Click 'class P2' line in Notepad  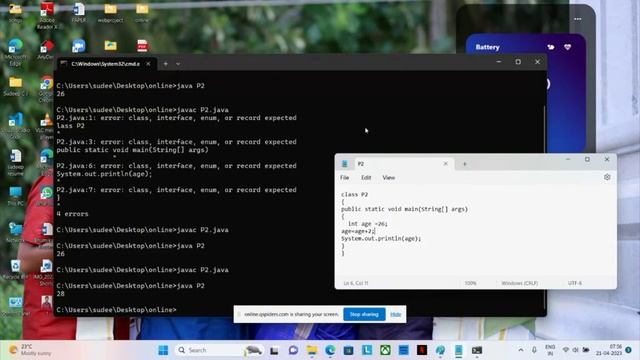coord(354,194)
